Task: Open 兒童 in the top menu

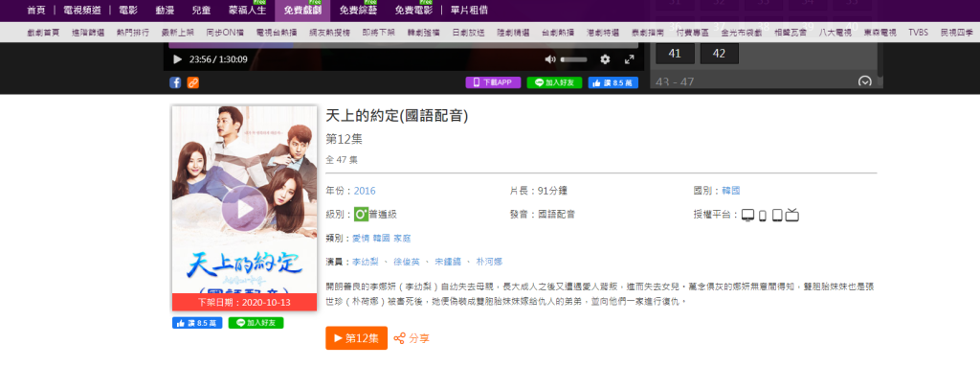Action: click(x=201, y=11)
